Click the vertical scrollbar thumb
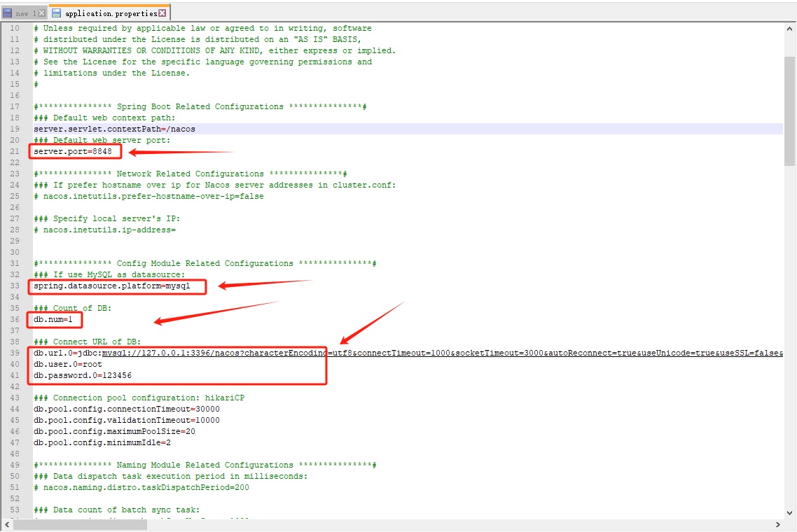The height and width of the screenshot is (532, 797). pos(789,111)
